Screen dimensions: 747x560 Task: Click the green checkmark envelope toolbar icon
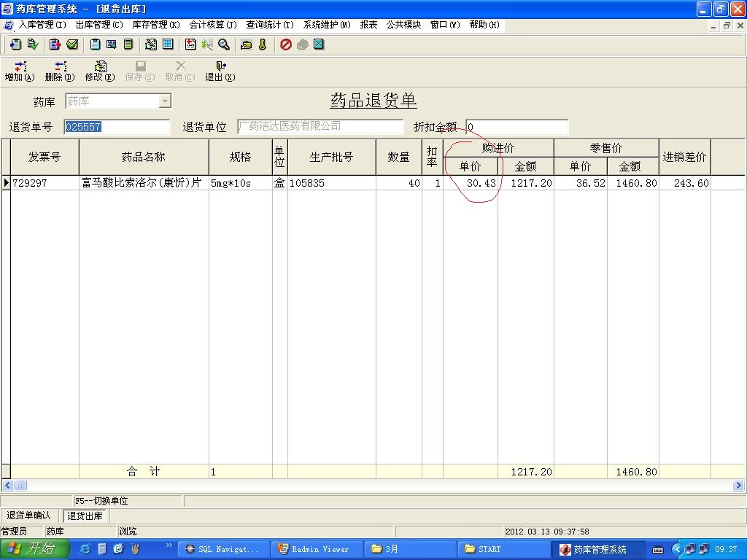coord(72,44)
